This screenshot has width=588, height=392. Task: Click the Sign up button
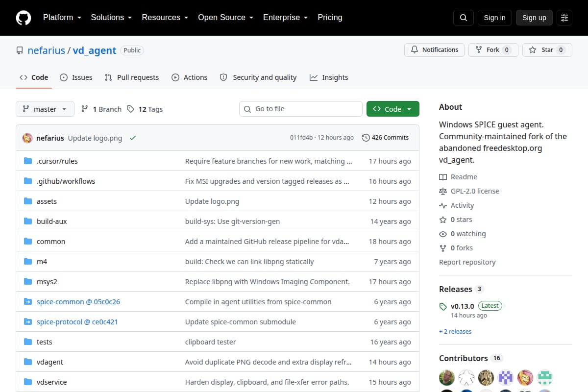click(534, 18)
